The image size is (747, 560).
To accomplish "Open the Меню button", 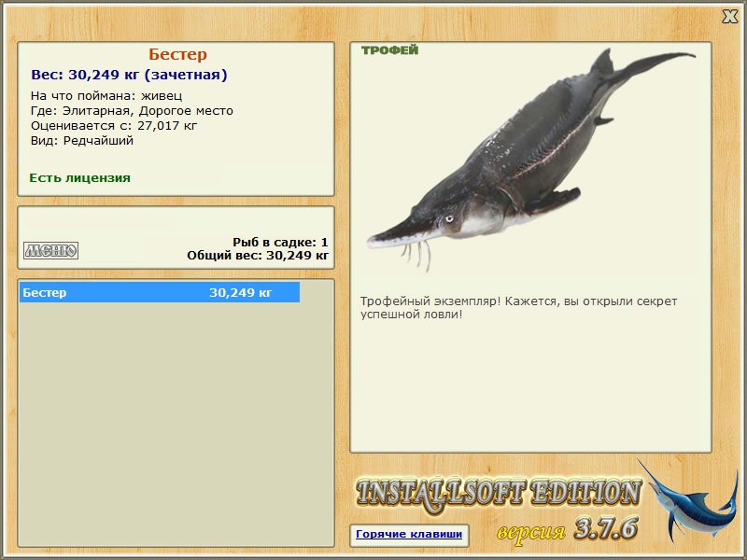I will (51, 250).
